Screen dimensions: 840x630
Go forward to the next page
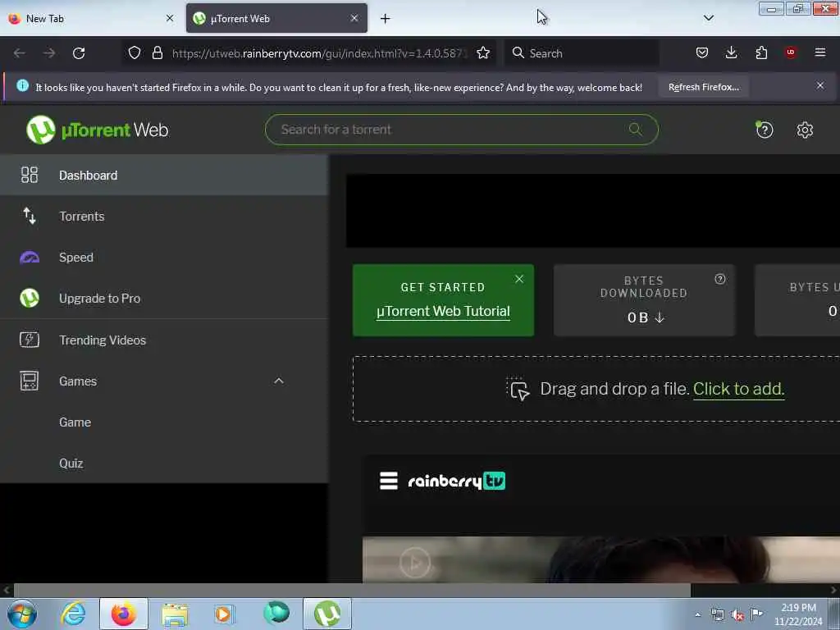pyautogui.click(x=49, y=53)
